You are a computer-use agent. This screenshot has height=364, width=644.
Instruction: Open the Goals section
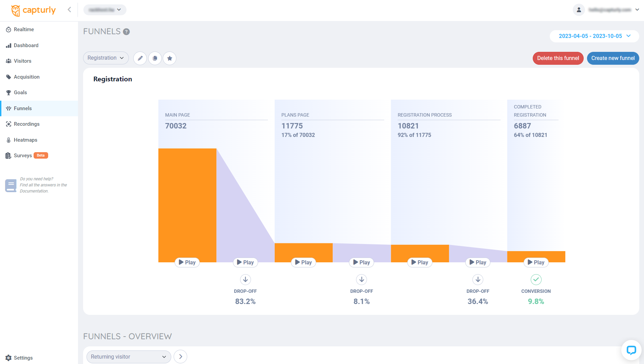[21, 92]
